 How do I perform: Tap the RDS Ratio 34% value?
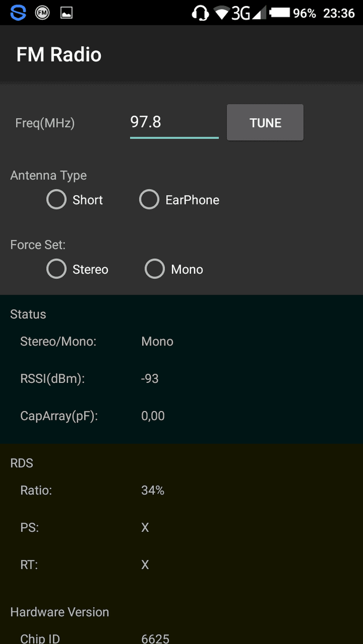152,490
